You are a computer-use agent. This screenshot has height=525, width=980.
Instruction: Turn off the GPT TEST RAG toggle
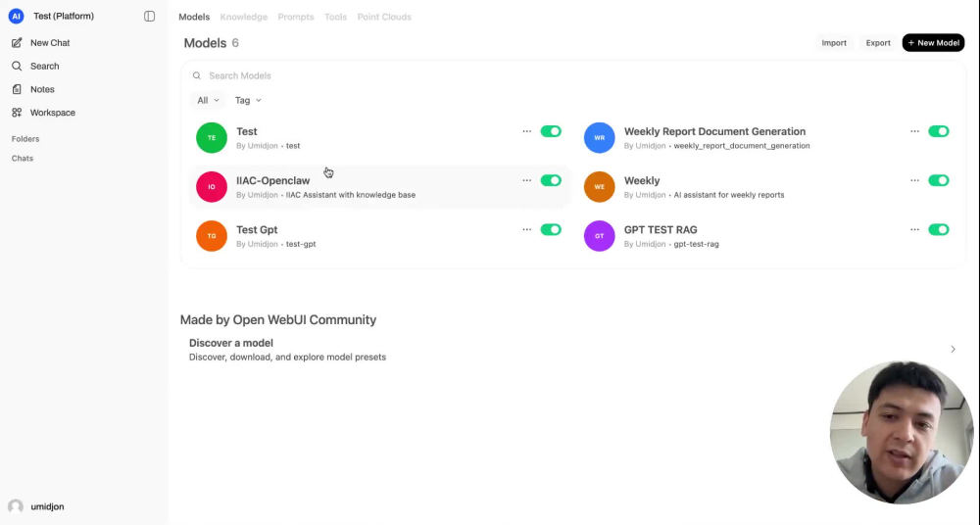tap(939, 230)
